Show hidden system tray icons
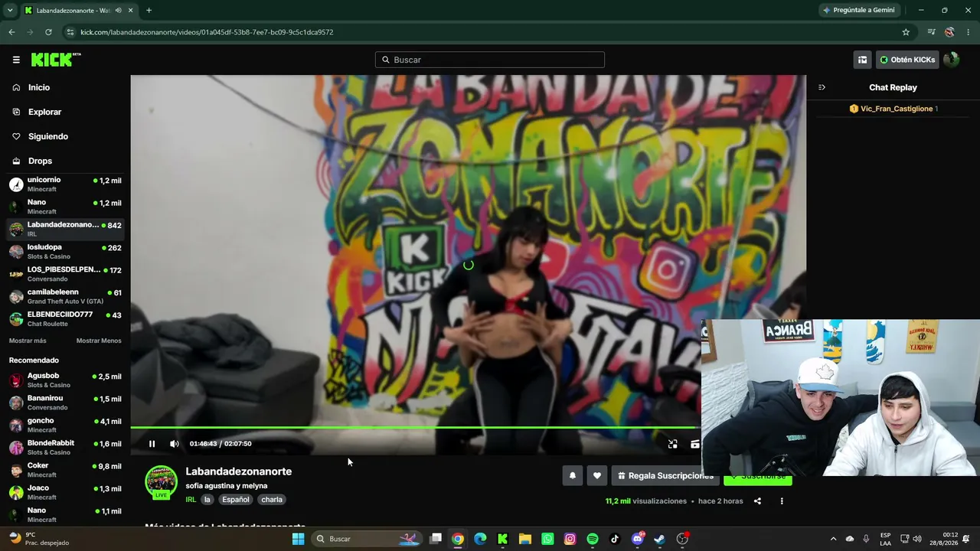The width and height of the screenshot is (980, 551). [833, 539]
